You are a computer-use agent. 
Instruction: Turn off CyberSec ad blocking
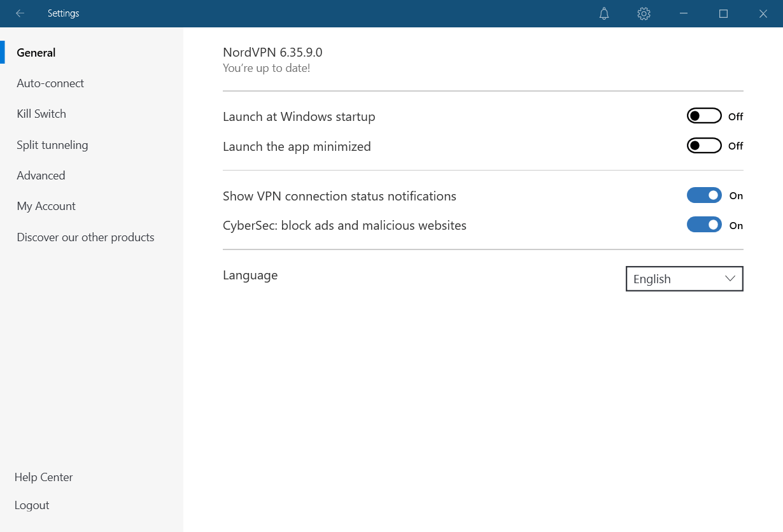[704, 225]
